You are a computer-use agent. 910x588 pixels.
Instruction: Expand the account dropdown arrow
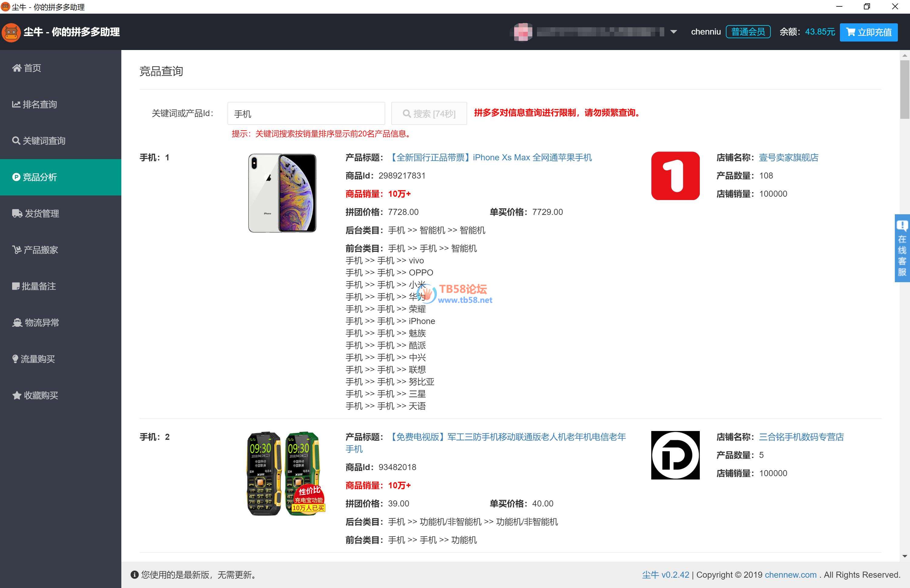click(673, 32)
